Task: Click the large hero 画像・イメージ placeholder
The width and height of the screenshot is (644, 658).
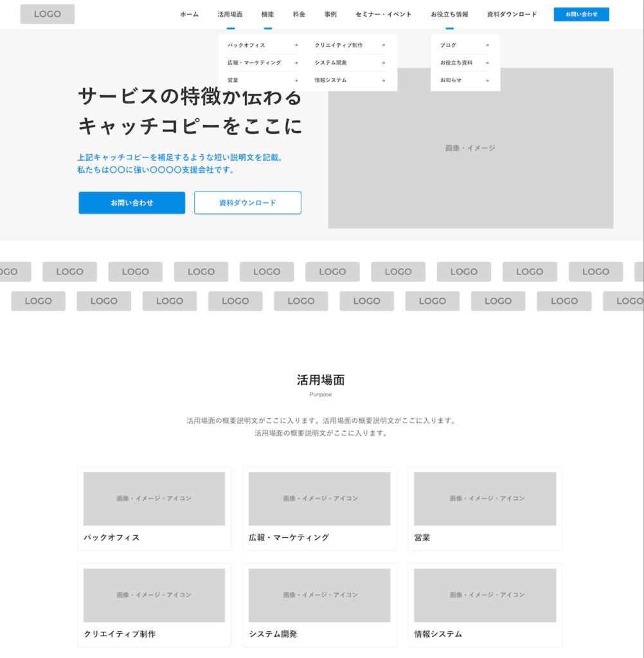Action: pyautogui.click(x=470, y=148)
